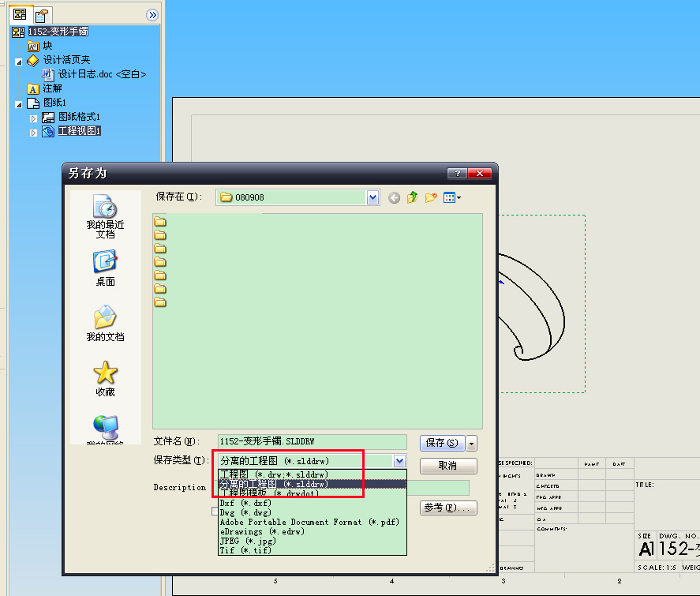Viewport: 700px width, 596px height.
Task: Choose Tif (*.tif) file type
Action: point(312,550)
